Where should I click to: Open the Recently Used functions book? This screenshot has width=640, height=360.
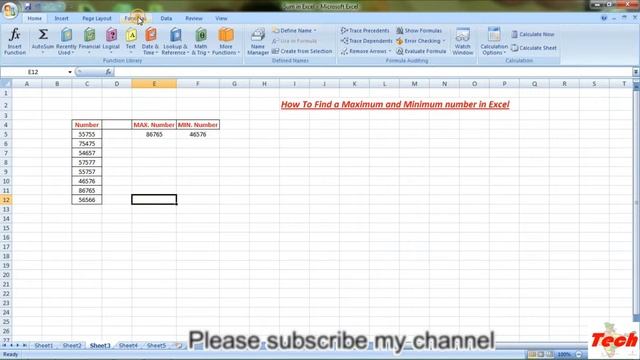tap(66, 41)
